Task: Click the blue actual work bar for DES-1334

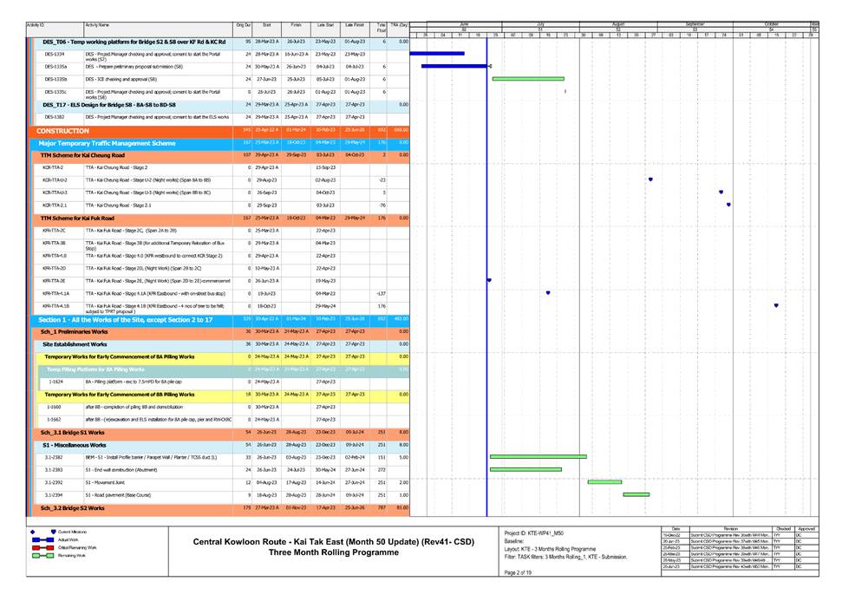Action: (438, 53)
